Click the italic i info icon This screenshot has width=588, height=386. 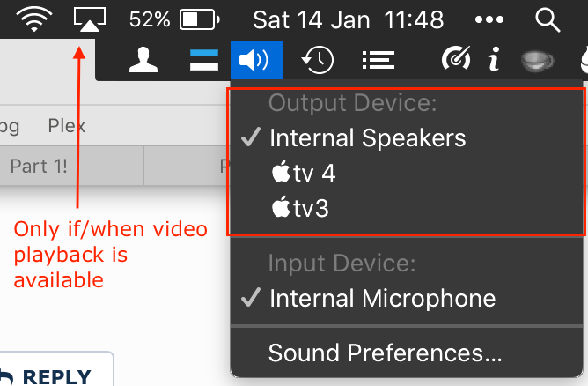tap(494, 60)
